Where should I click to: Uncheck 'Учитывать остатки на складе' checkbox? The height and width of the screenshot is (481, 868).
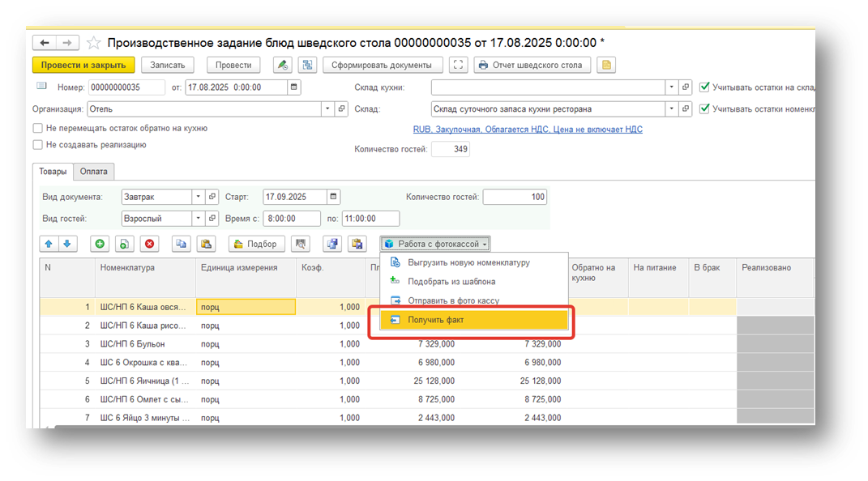[705, 87]
